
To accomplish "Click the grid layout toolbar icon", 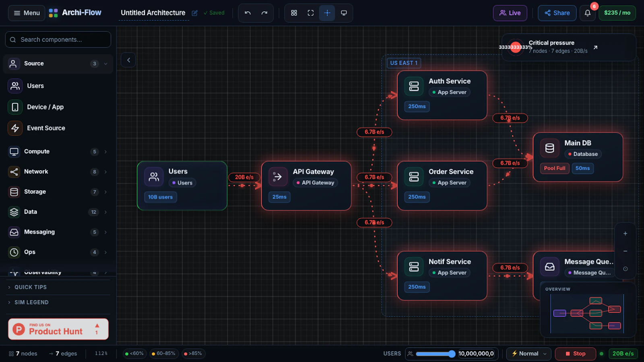I will 294,13.
